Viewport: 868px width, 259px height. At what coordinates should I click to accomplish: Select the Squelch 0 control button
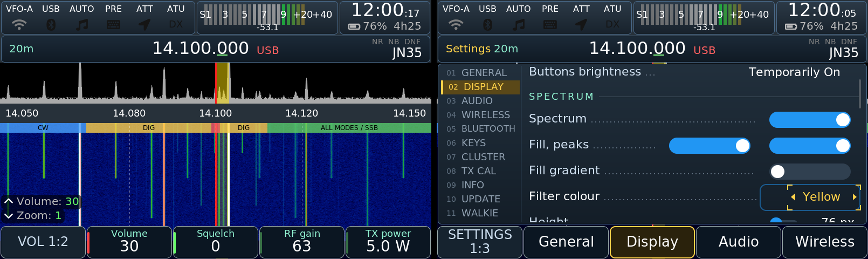click(216, 242)
